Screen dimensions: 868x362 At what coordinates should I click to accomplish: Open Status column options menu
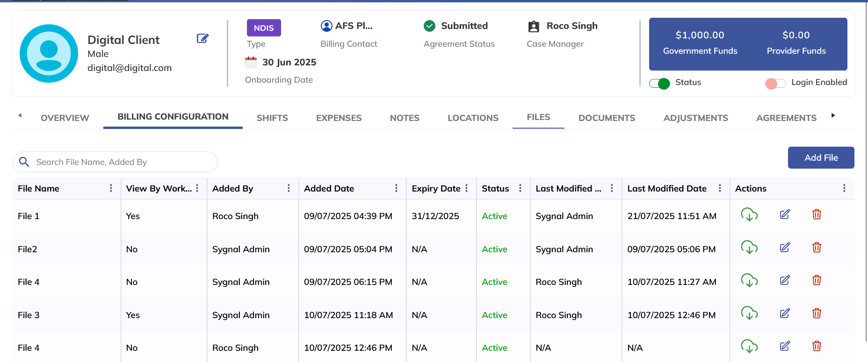(x=520, y=188)
